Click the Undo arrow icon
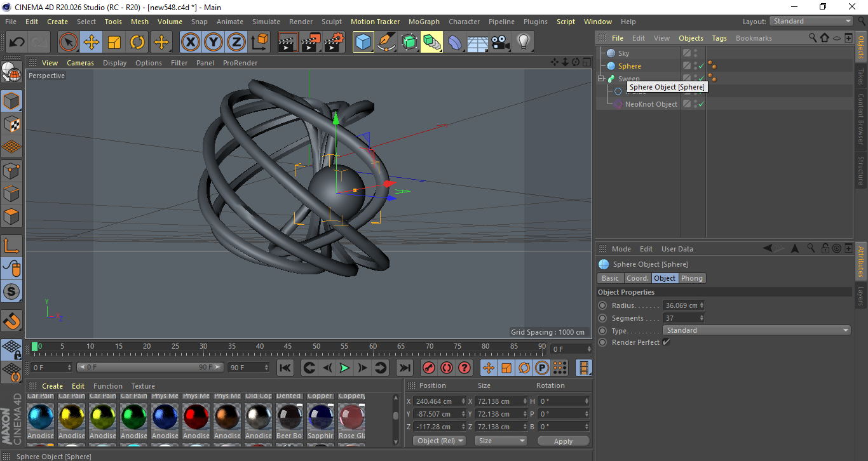This screenshot has height=461, width=868. point(17,43)
